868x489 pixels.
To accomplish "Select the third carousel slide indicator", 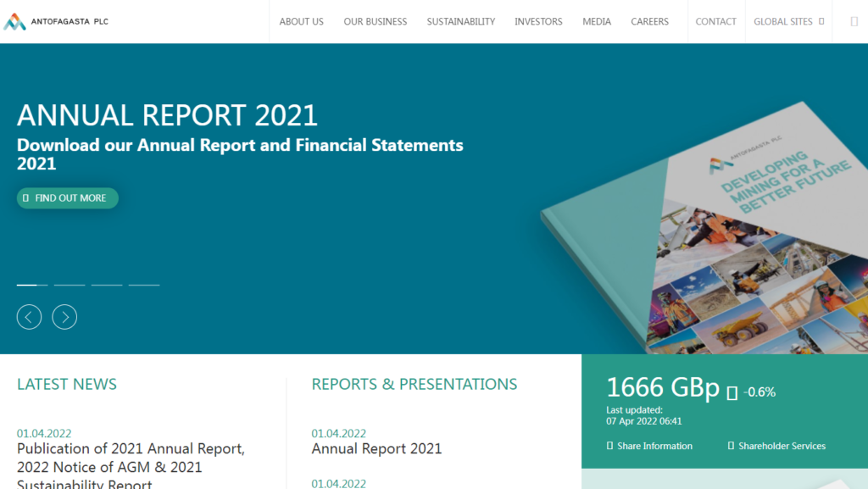I will pos(107,285).
